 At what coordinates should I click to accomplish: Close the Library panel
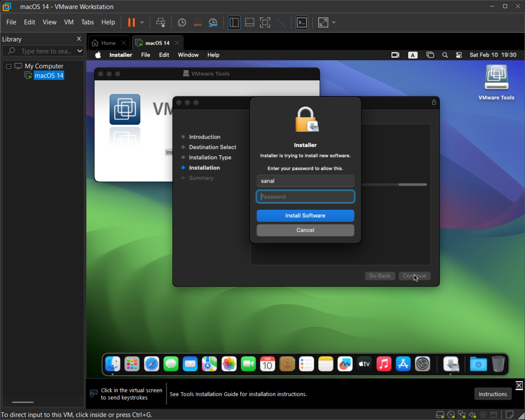(79, 39)
